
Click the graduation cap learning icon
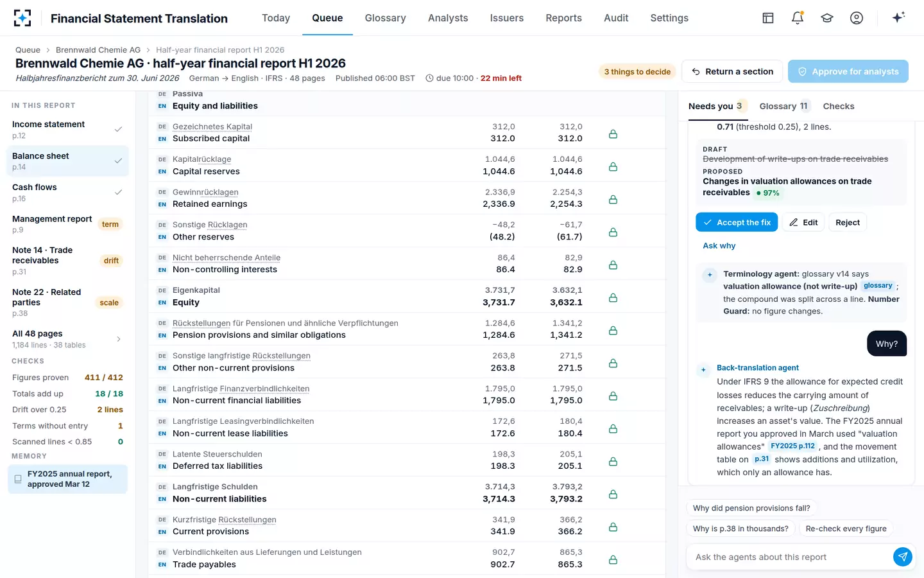(x=827, y=18)
